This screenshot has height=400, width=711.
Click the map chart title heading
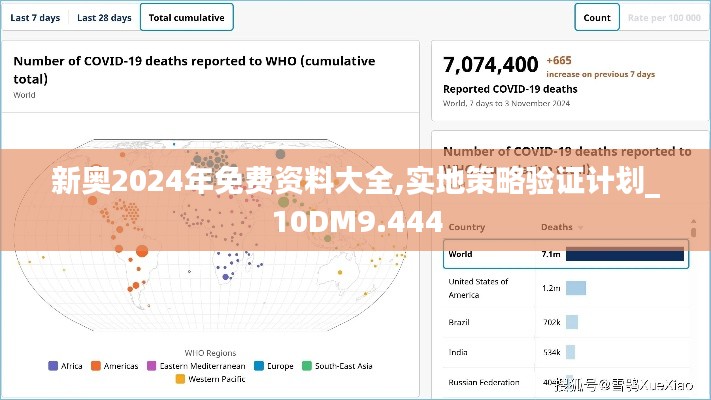click(x=194, y=70)
